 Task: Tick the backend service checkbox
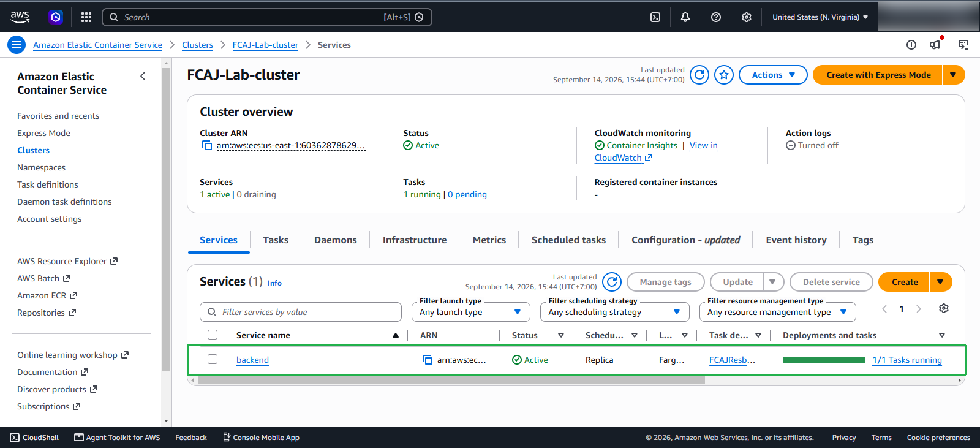[213, 359]
